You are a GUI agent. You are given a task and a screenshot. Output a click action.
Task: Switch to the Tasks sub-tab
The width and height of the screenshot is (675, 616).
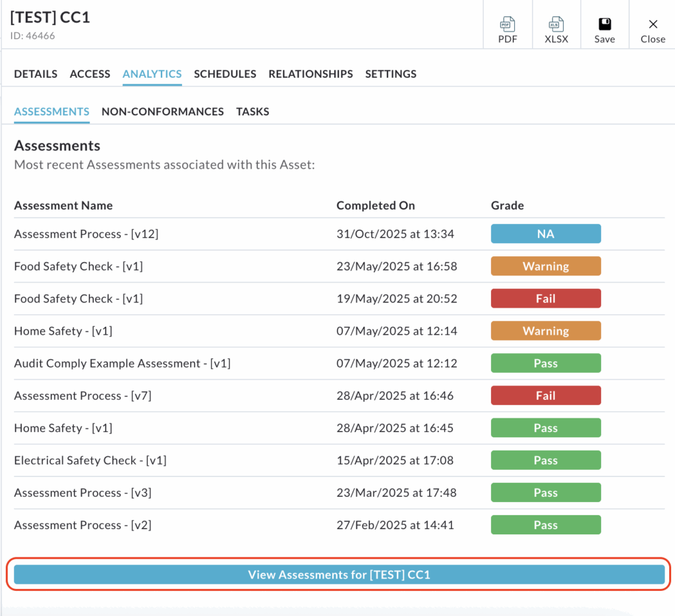pos(252,111)
